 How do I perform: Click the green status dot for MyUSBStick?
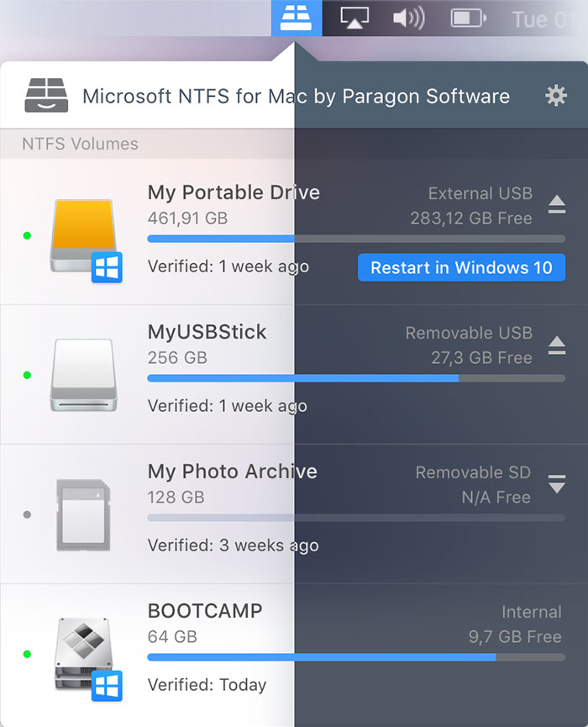tap(27, 375)
